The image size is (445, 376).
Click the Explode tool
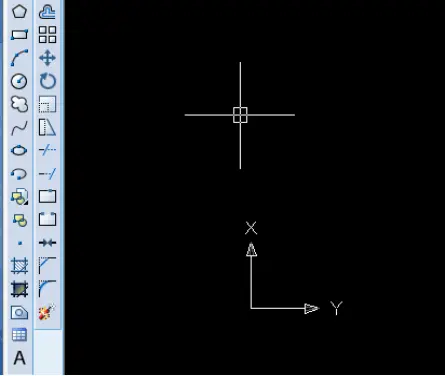(x=47, y=312)
